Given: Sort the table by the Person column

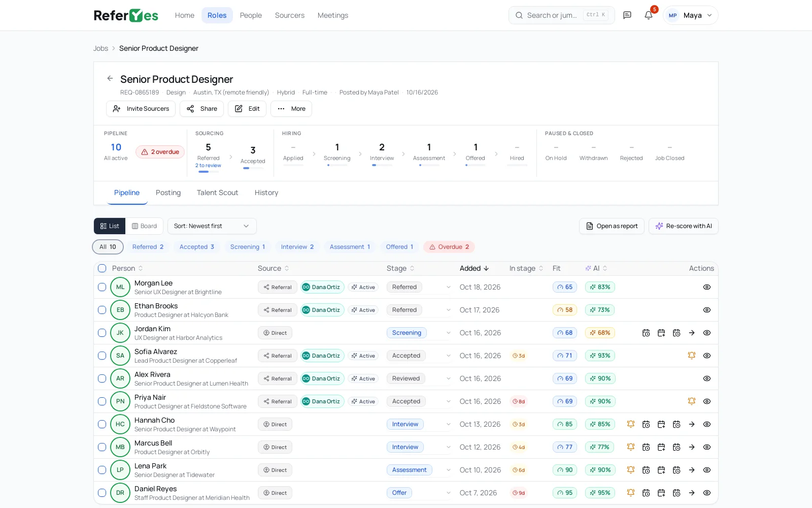Looking at the screenshot, I should pos(127,268).
